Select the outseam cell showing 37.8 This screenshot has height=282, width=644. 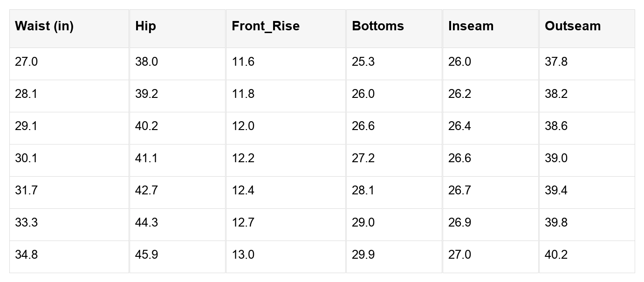[587, 63]
